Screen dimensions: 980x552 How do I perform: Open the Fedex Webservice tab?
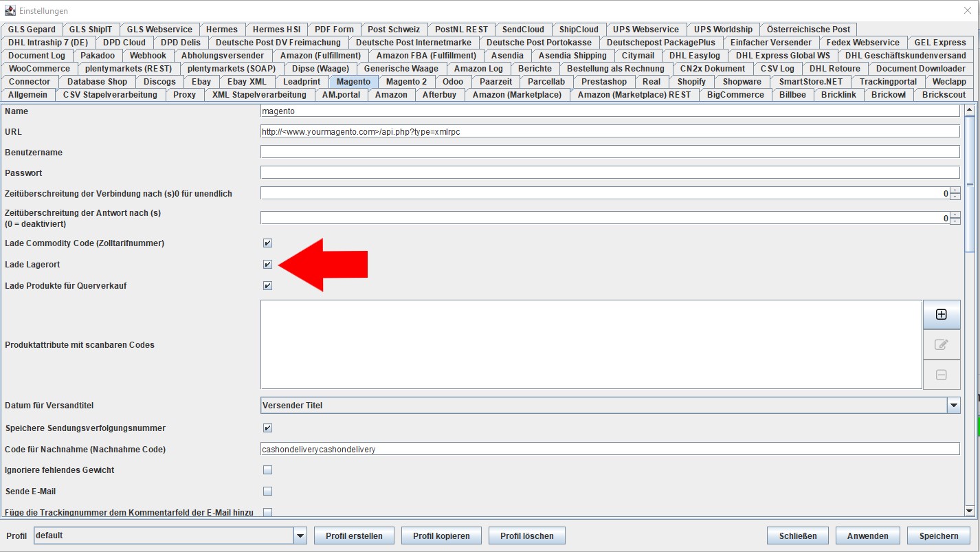point(863,43)
